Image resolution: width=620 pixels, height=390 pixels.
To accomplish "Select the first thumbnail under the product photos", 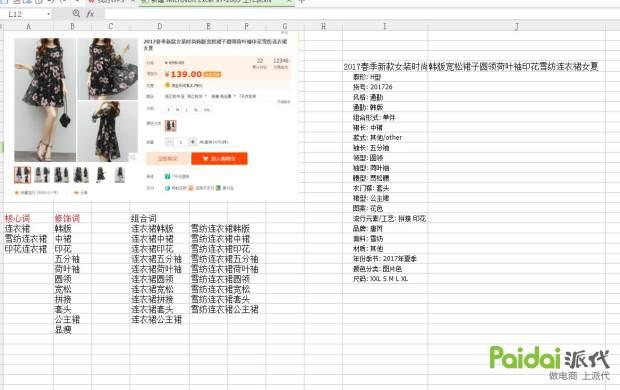I will pos(23,174).
